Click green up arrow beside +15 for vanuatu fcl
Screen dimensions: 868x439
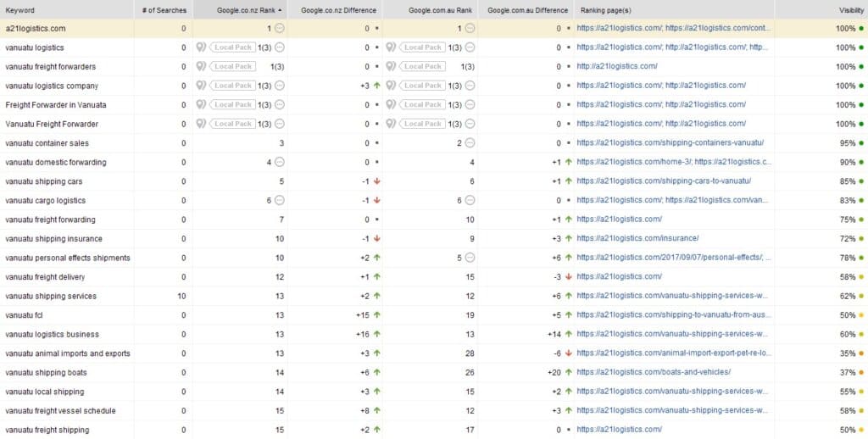click(377, 315)
